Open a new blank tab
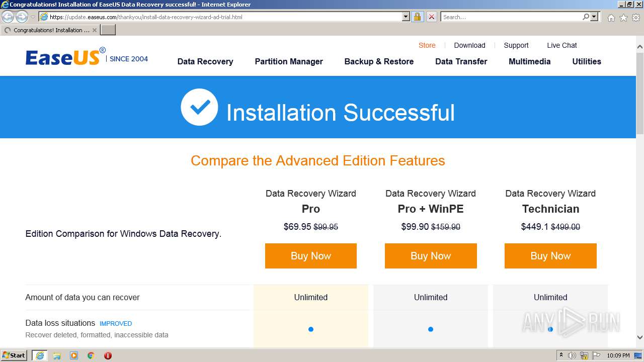The width and height of the screenshot is (644, 362). [x=108, y=30]
